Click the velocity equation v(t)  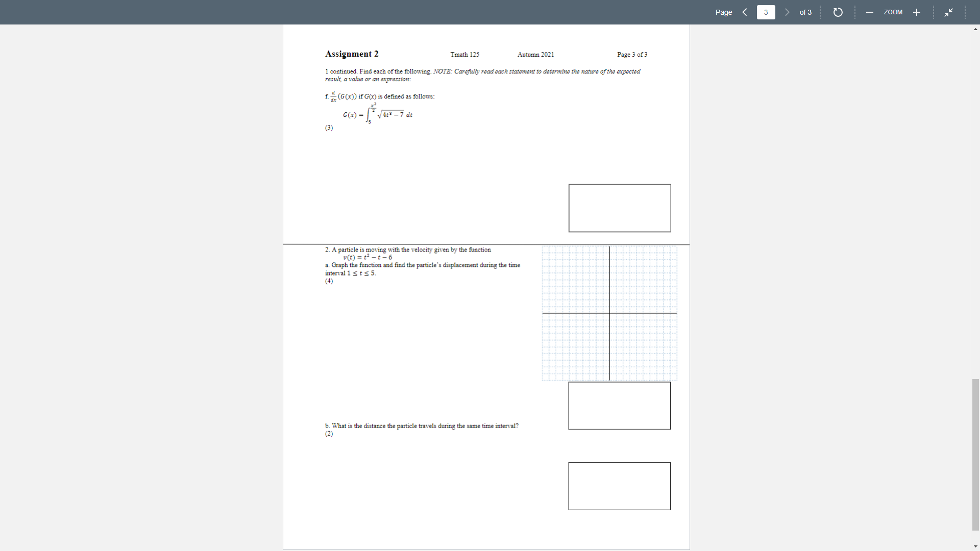(367, 257)
